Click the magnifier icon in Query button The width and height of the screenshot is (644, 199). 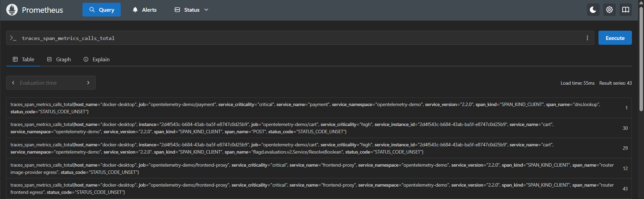(92, 10)
